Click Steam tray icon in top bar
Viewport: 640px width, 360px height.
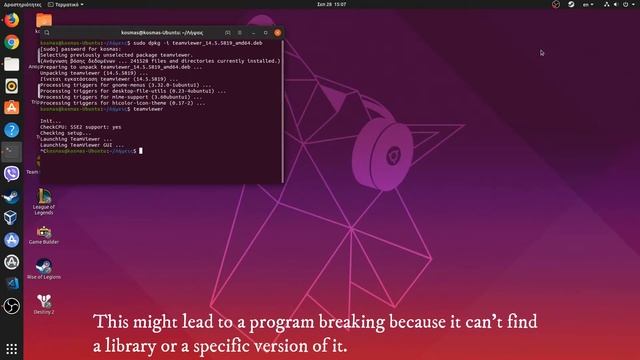click(571, 4)
